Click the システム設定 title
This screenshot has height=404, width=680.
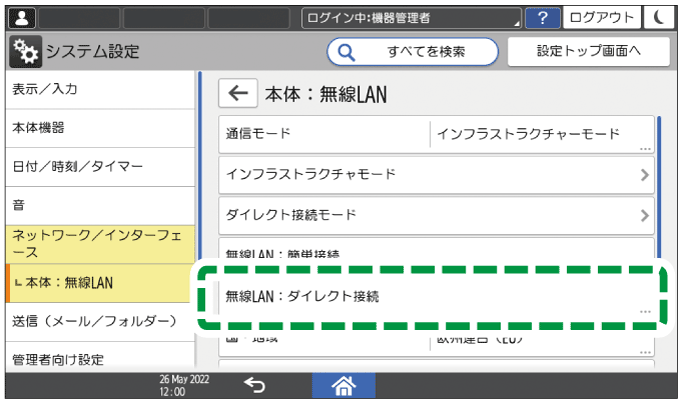click(x=92, y=52)
